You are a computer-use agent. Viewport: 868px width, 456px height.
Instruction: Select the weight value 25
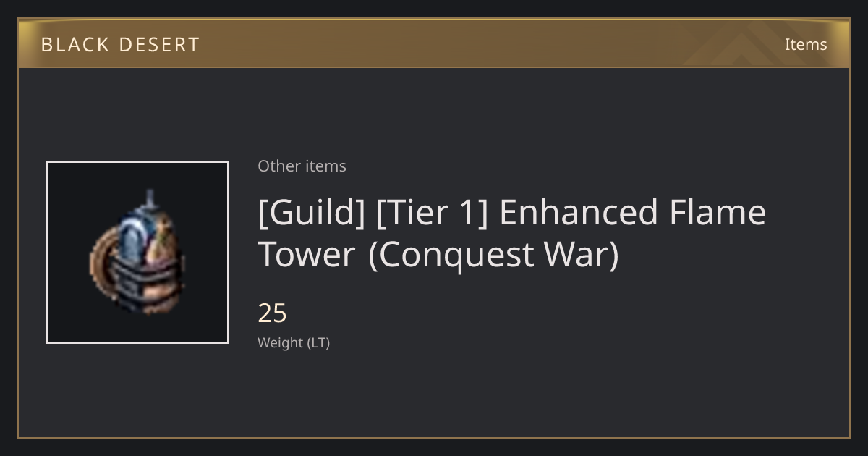273,313
